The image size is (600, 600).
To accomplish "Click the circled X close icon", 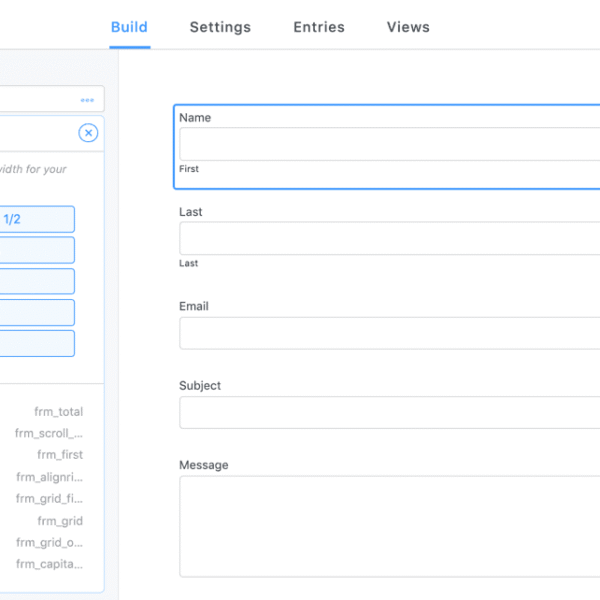I will pos(88,133).
